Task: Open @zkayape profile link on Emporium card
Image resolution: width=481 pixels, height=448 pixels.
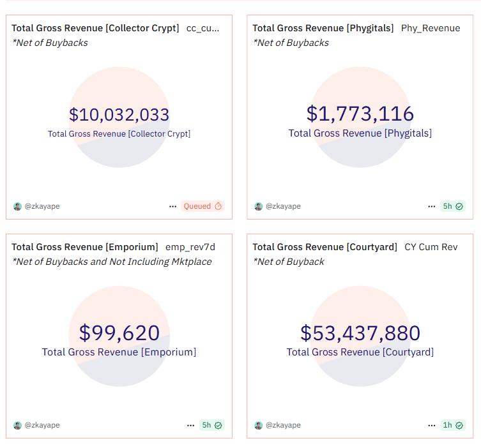Action: pos(42,425)
